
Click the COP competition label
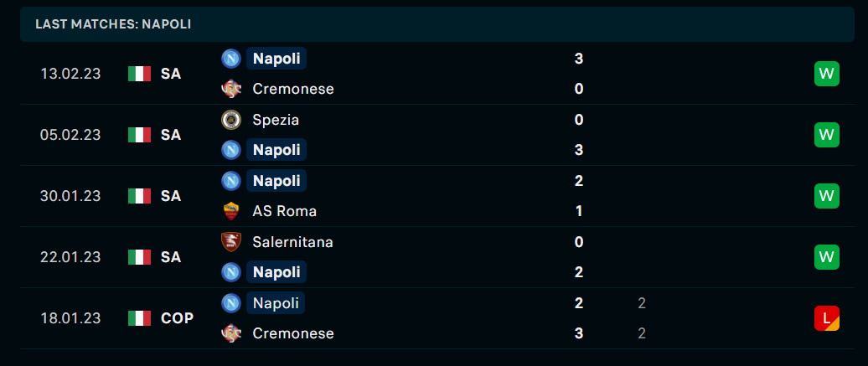(177, 318)
